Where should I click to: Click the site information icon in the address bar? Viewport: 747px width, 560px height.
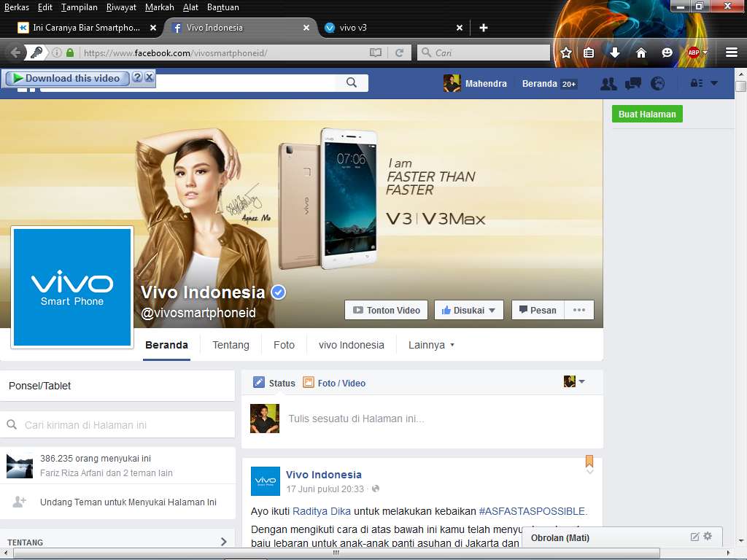click(57, 52)
